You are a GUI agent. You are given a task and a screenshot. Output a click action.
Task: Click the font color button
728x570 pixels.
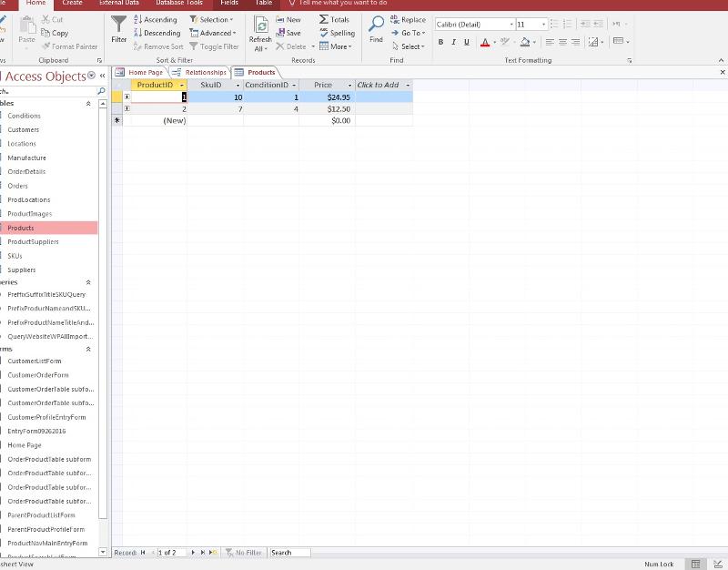(x=484, y=42)
